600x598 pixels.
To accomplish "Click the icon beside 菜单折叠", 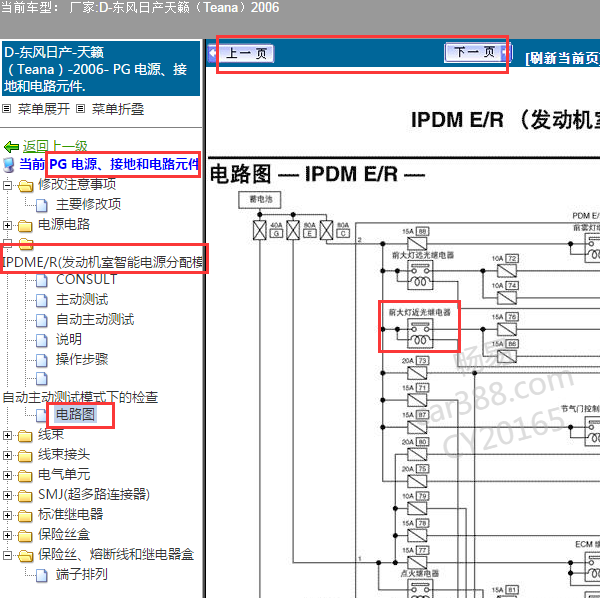I will (x=80, y=109).
